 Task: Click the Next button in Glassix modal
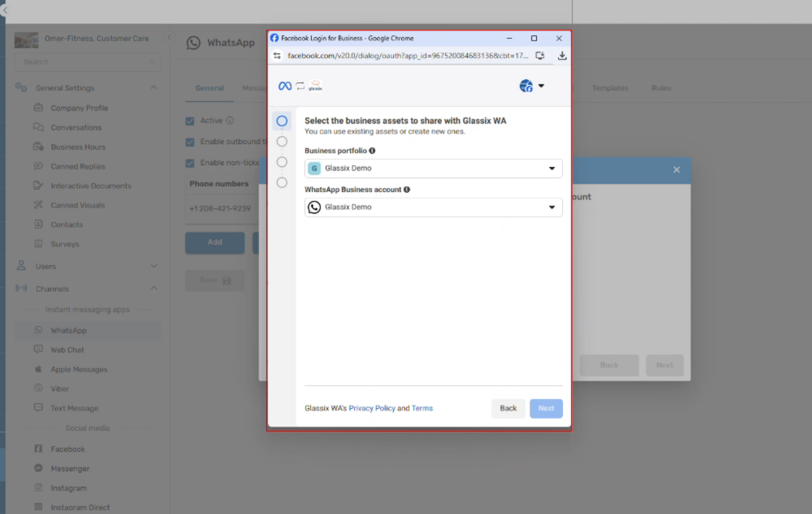click(665, 365)
